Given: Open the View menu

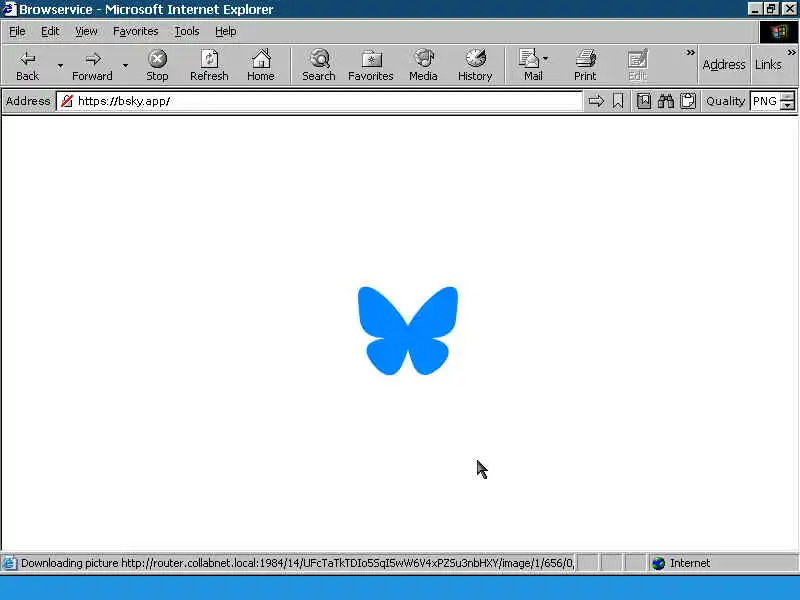Looking at the screenshot, I should pyautogui.click(x=86, y=32).
